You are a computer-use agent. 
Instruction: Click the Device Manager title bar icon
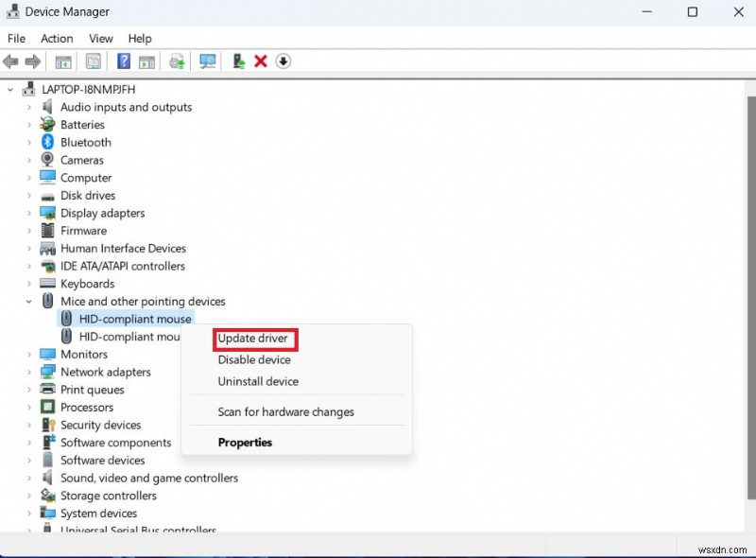(x=13, y=11)
